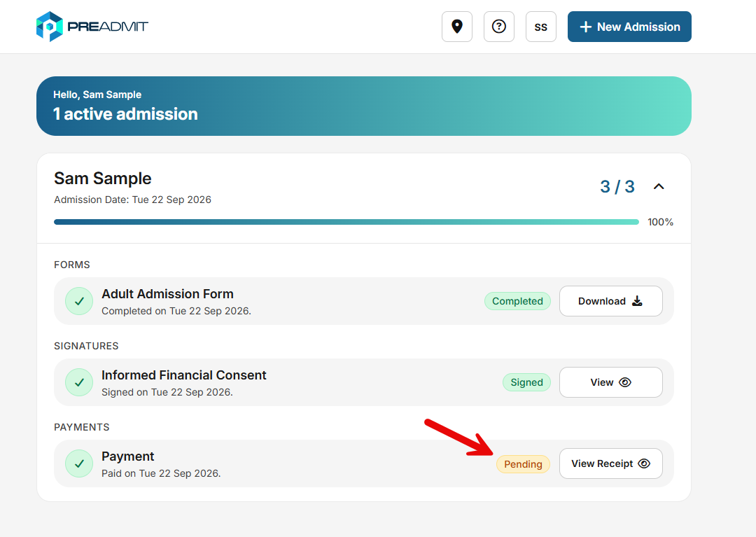Collapse the Sam Sample admission card
The height and width of the screenshot is (537, 756).
pos(659,186)
